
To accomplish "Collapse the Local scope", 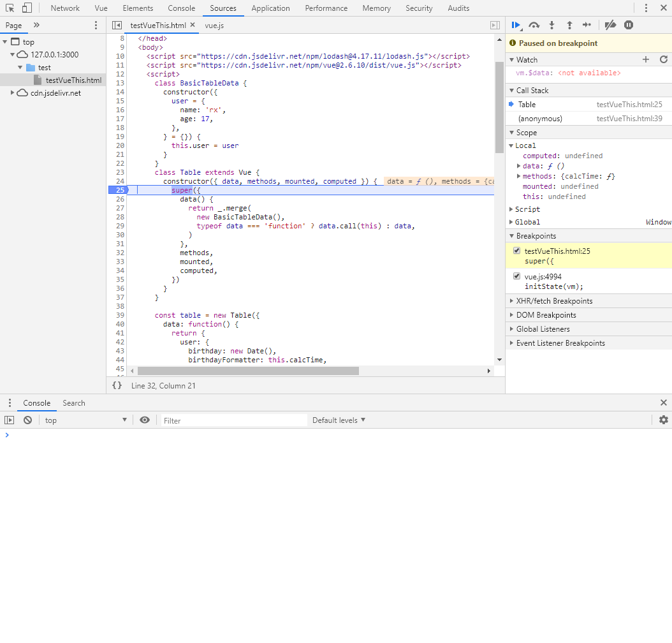I will coord(511,145).
